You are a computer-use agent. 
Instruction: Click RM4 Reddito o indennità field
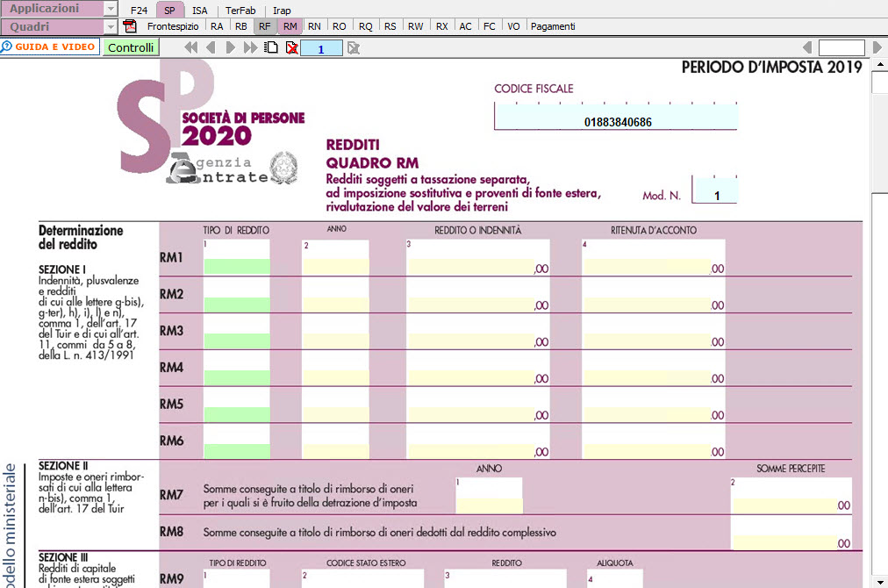click(x=471, y=377)
